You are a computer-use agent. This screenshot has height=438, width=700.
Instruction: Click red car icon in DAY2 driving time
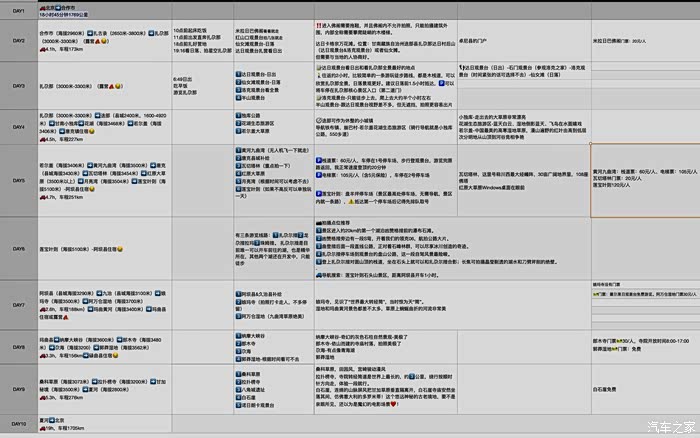42,47
